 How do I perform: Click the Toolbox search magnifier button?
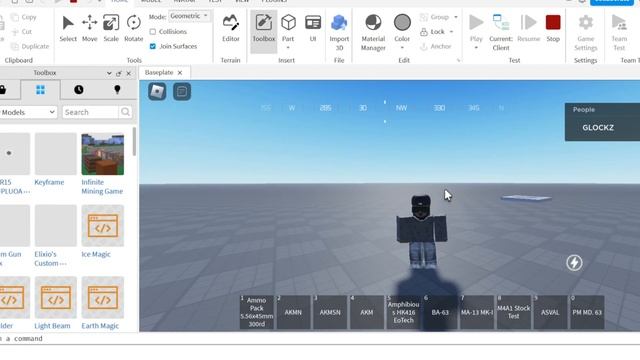pyautogui.click(x=126, y=112)
